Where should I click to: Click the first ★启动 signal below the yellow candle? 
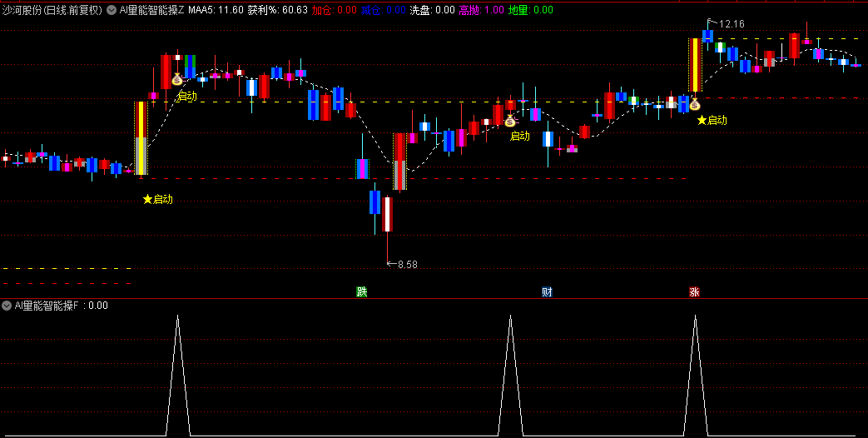click(158, 199)
